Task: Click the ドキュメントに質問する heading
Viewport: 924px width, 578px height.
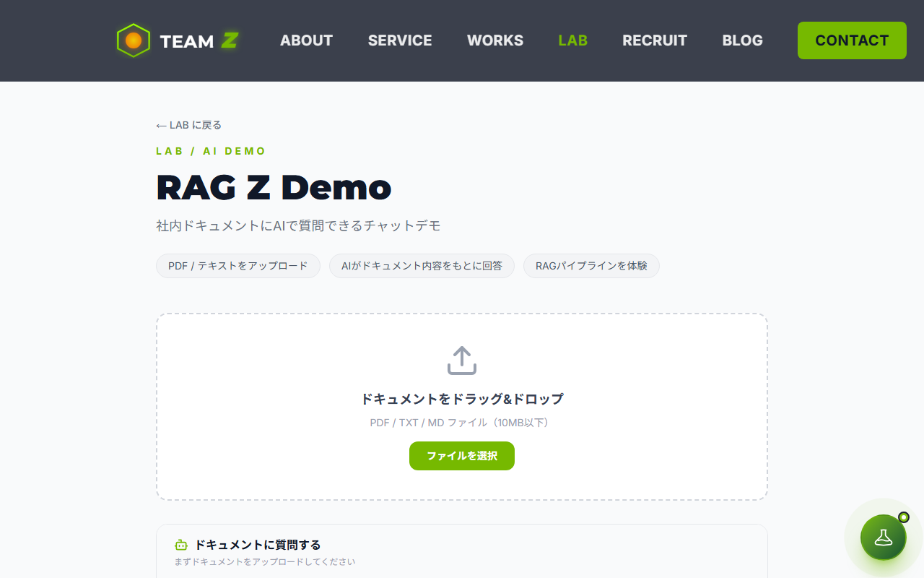Action: (258, 545)
